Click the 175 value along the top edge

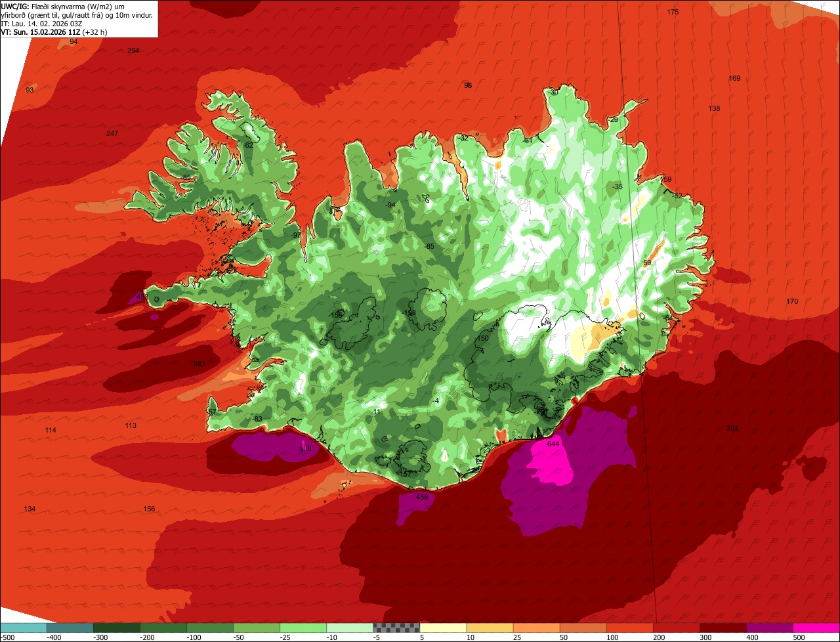click(673, 12)
